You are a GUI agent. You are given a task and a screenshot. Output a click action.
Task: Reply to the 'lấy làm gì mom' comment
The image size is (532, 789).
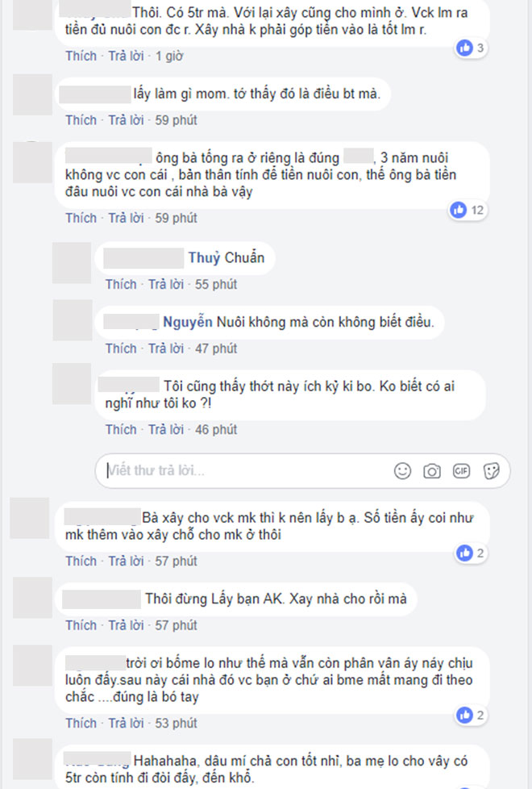127,120
